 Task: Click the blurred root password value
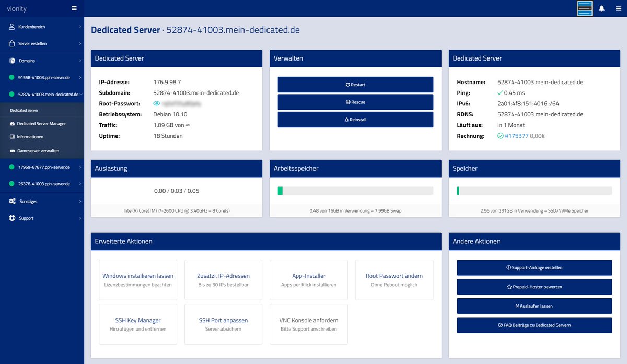[182, 104]
